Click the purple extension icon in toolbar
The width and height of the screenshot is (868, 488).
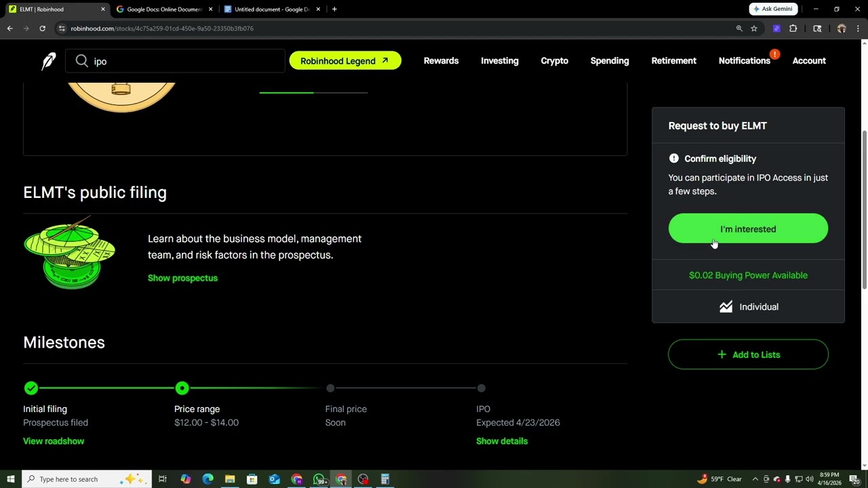pos(776,28)
